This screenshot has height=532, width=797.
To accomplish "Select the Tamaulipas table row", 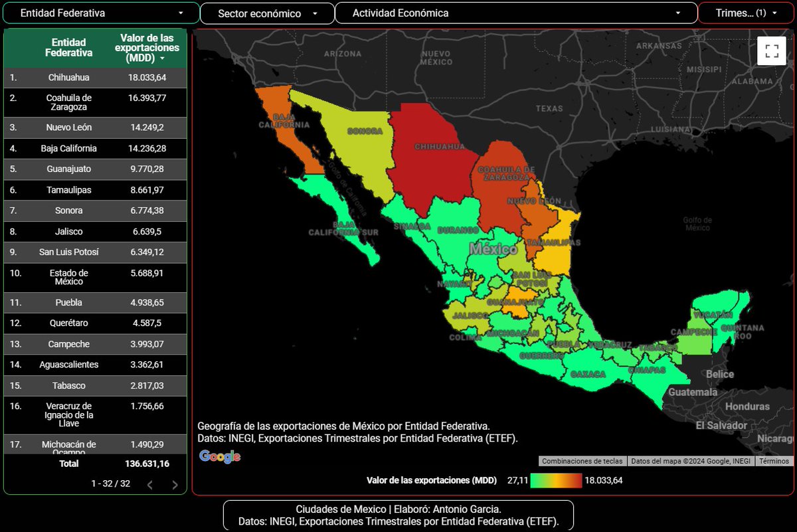I will [96, 190].
